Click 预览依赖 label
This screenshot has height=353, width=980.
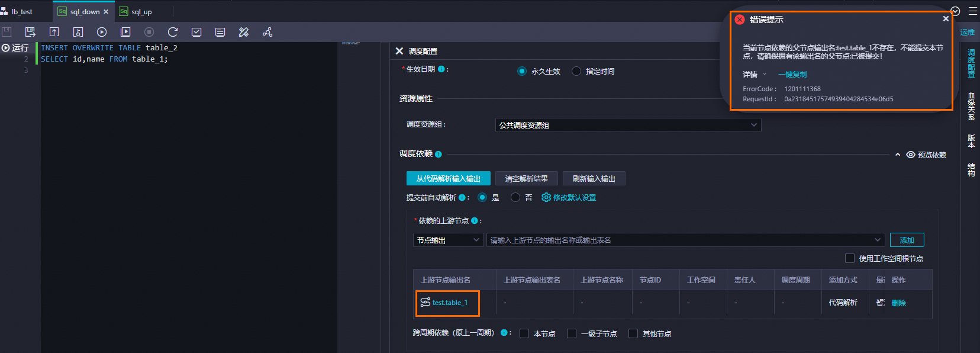[932, 155]
